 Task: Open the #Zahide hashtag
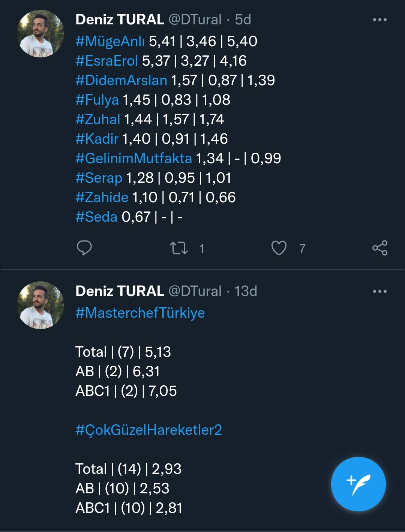click(102, 197)
